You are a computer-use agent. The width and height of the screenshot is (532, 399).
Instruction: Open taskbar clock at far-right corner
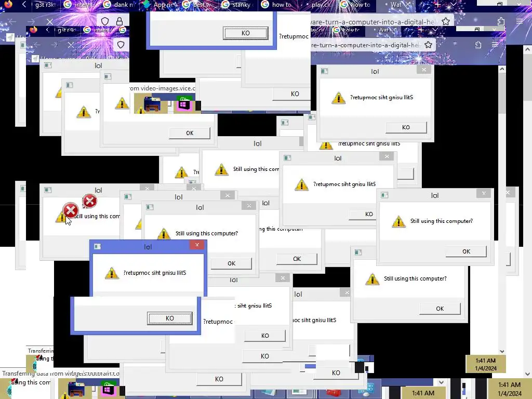click(509, 389)
